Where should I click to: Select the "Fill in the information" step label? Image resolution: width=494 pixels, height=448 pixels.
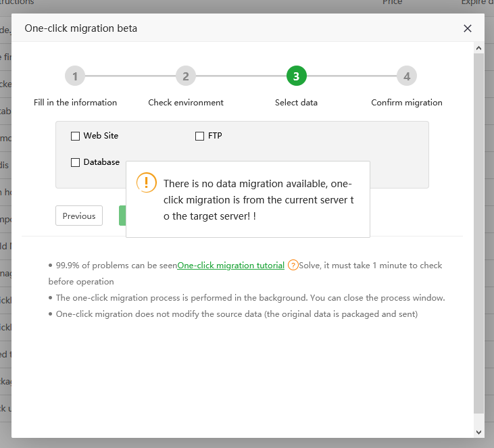[x=75, y=103]
